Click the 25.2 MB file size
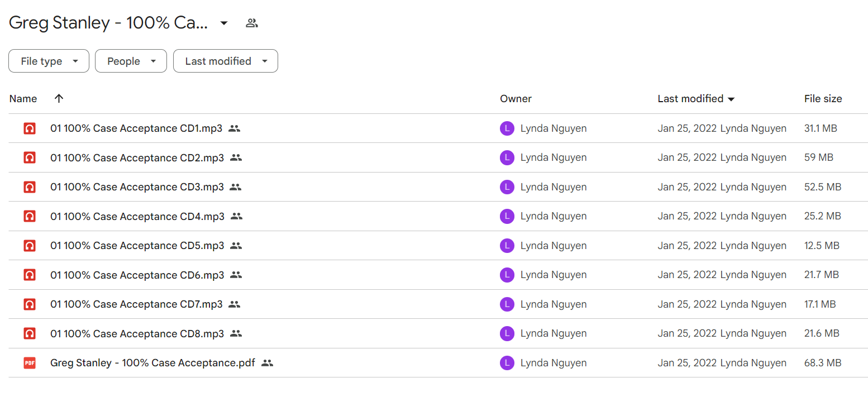The width and height of the screenshot is (868, 416). coord(823,216)
